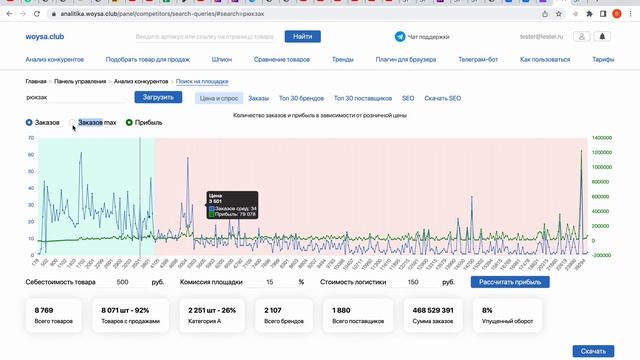Click the 1 880 Всего поставщиков card
Screen dimensions: 640x360
click(358, 315)
